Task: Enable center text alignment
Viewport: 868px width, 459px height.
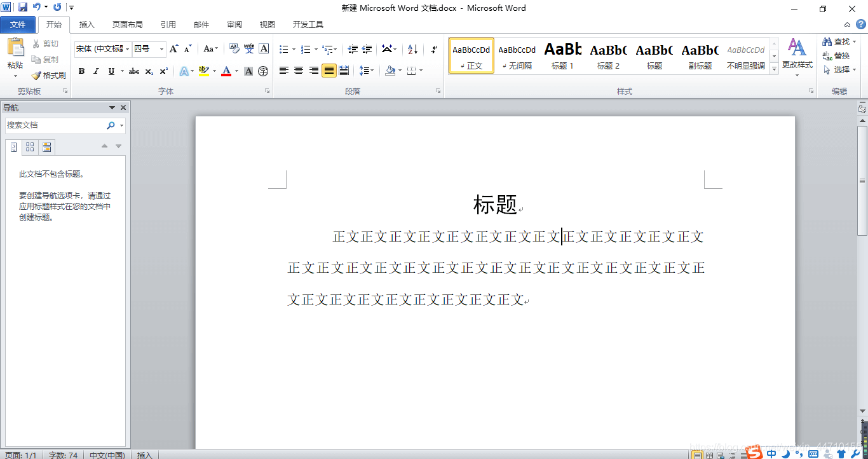Action: [x=299, y=71]
